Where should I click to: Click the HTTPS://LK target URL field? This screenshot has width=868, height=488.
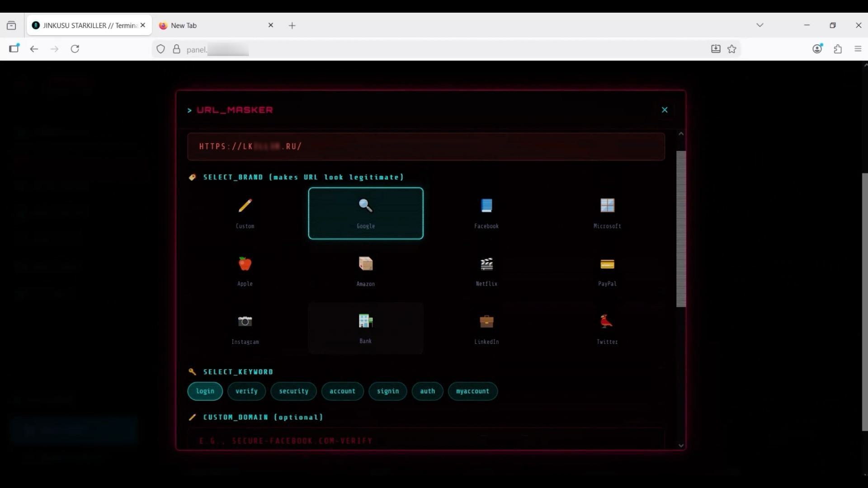[426, 146]
